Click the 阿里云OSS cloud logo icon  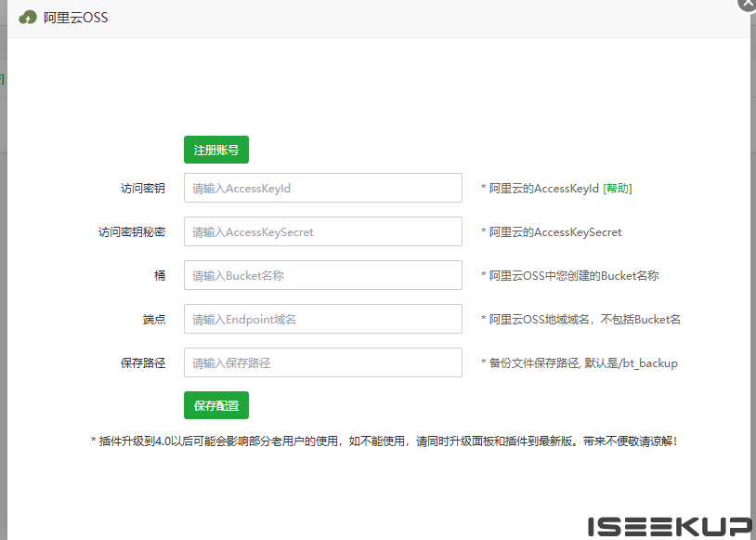pyautogui.click(x=28, y=18)
